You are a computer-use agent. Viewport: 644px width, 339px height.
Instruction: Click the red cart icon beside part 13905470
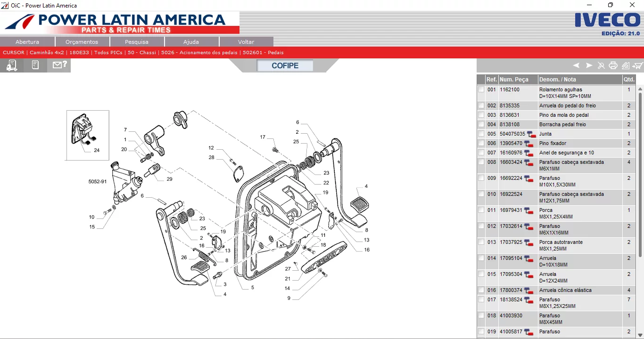[529, 143]
